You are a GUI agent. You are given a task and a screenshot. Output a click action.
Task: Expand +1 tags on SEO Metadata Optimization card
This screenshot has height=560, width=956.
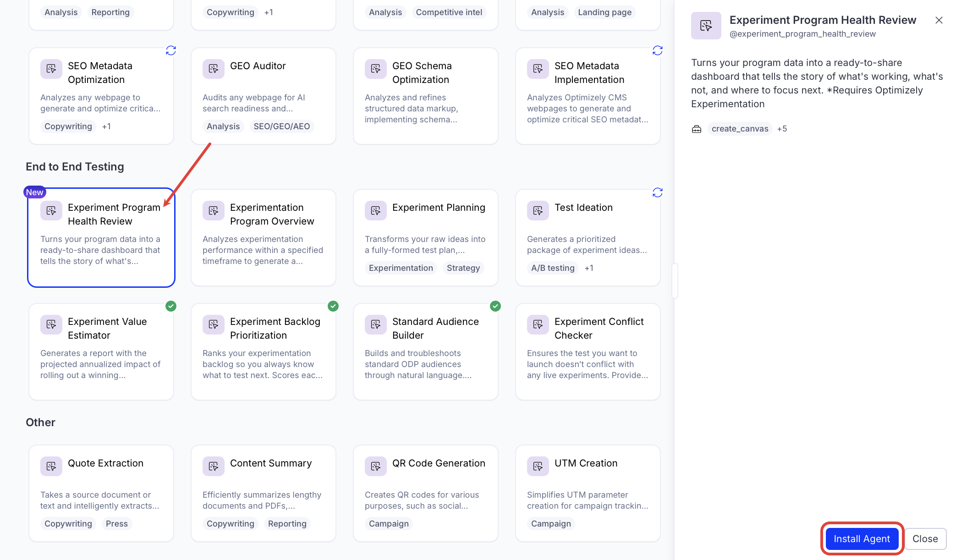coord(106,126)
